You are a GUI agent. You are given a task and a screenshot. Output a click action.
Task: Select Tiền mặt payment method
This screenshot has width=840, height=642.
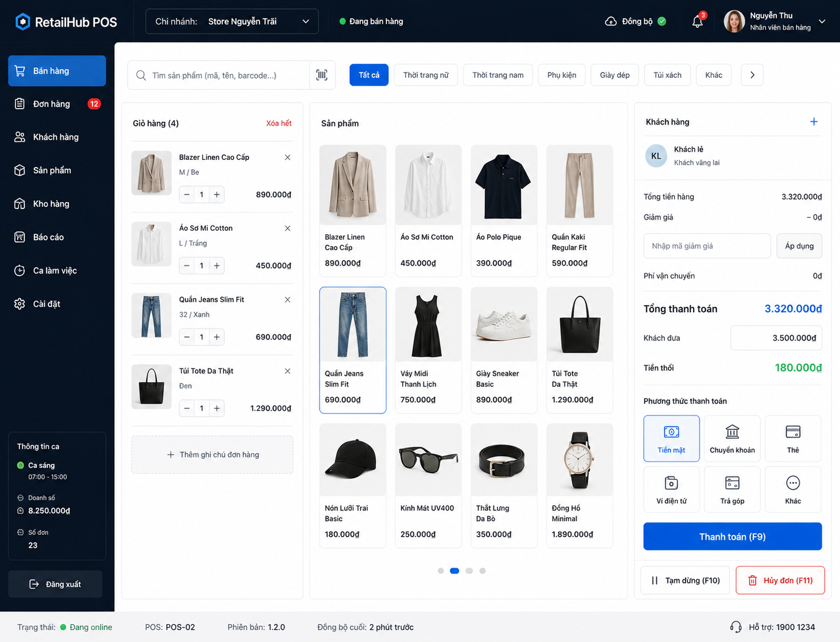[x=671, y=439]
